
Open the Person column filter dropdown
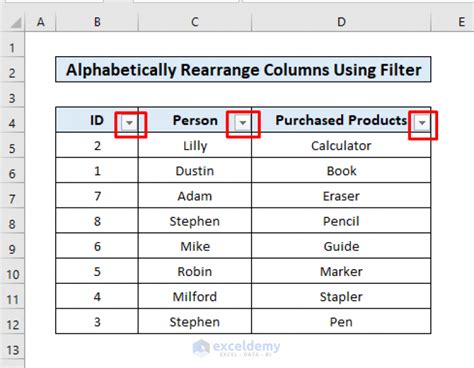tap(243, 123)
